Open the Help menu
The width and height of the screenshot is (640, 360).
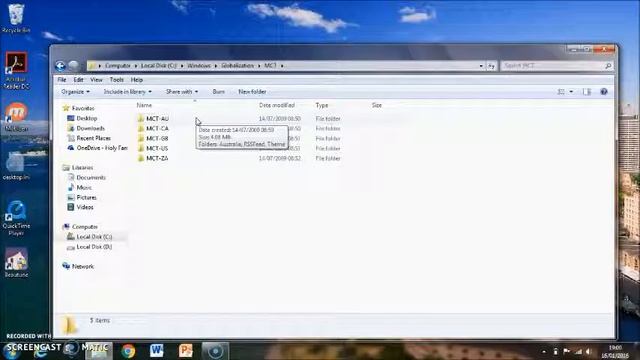pos(136,80)
